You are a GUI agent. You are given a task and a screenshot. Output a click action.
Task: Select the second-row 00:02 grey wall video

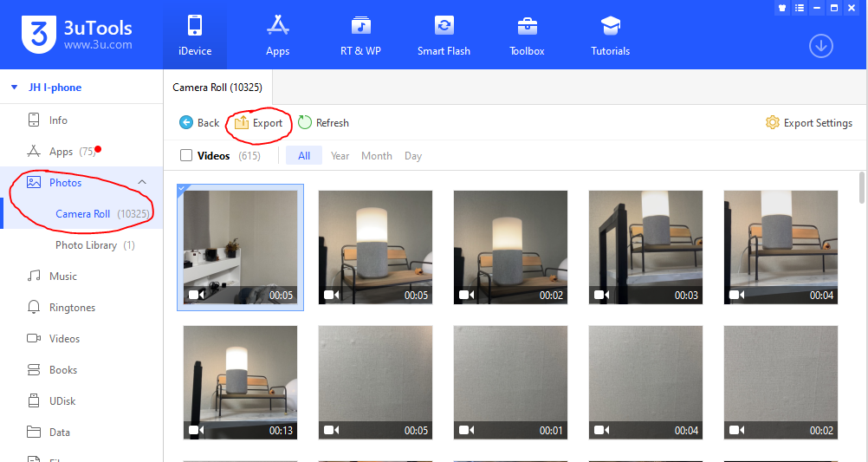781,382
